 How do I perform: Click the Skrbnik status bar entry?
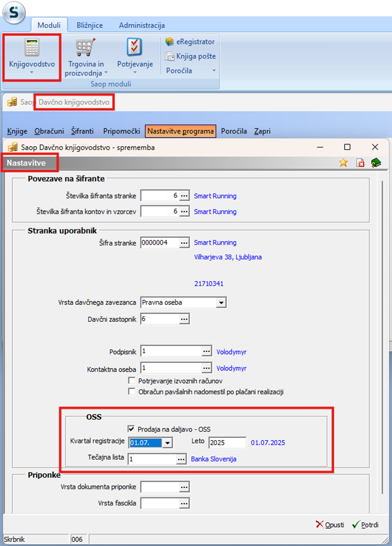pyautogui.click(x=14, y=539)
